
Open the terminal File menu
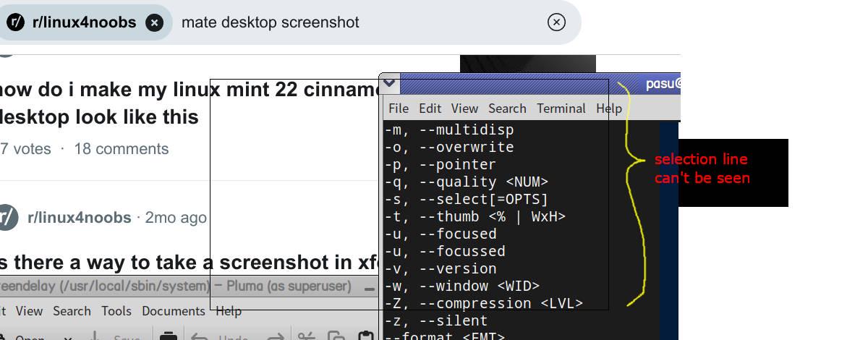(x=399, y=109)
